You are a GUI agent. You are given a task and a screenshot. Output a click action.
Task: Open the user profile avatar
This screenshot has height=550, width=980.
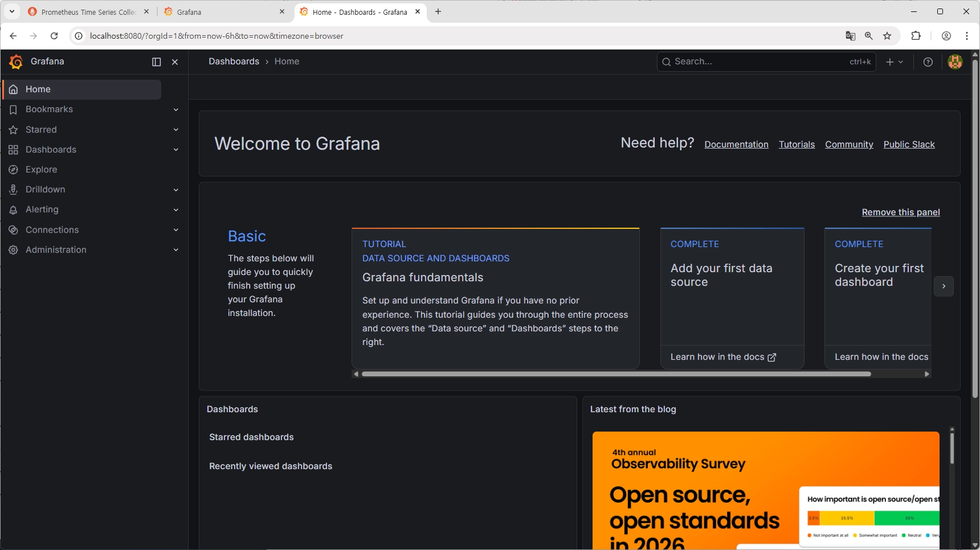(x=955, y=61)
